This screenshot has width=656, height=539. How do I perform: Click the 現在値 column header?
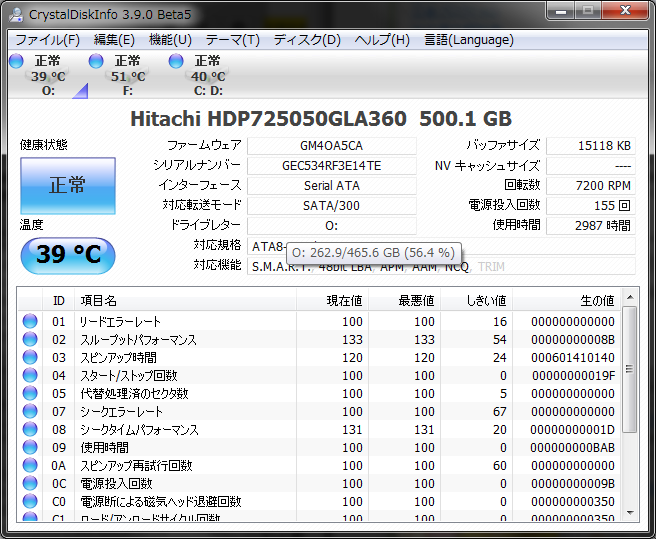tap(333, 300)
